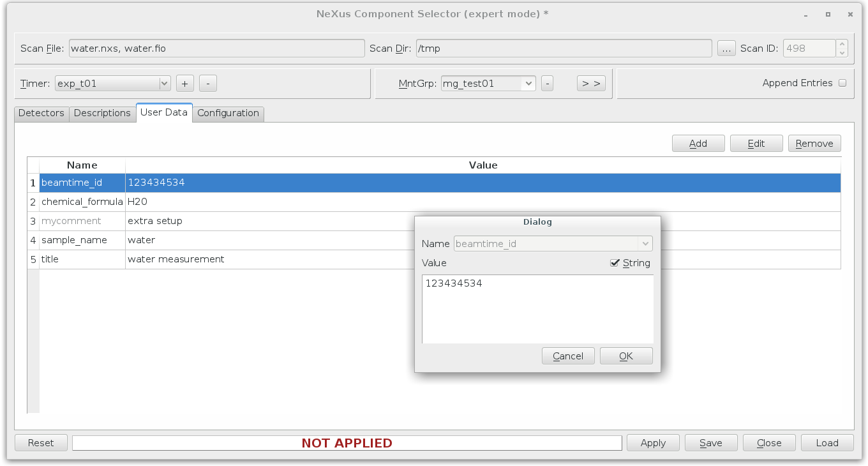This screenshot has height=466, width=868.
Task: Reset the component selector settings
Action: 40,442
